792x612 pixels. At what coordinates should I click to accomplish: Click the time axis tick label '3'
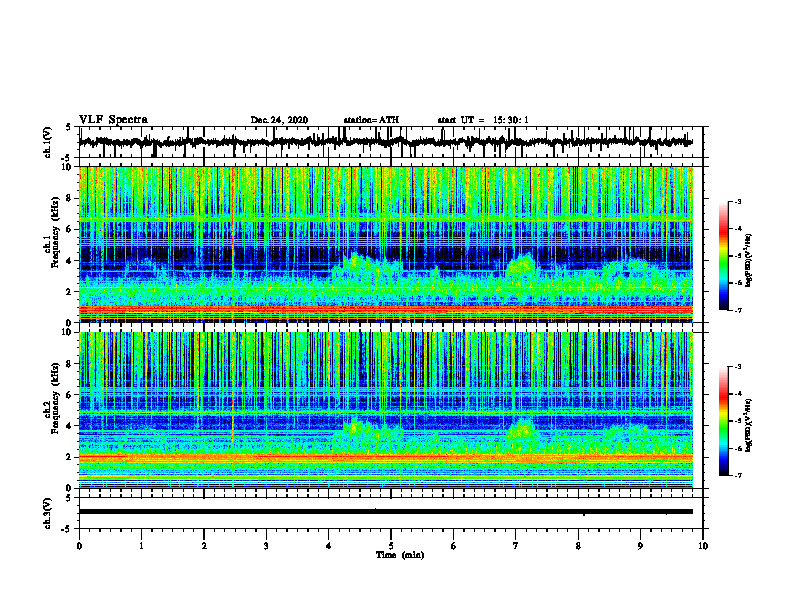point(266,546)
